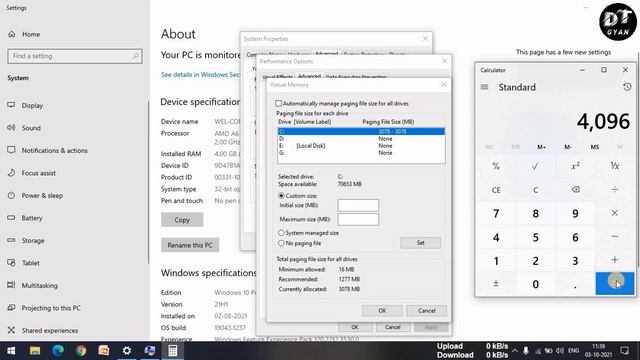
Task: Open the Windows Start menu
Action: point(11,351)
